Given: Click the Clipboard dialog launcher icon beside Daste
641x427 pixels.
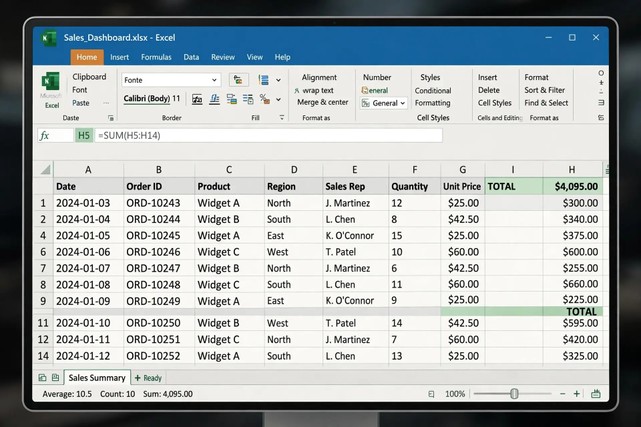Looking at the screenshot, I should (111, 118).
